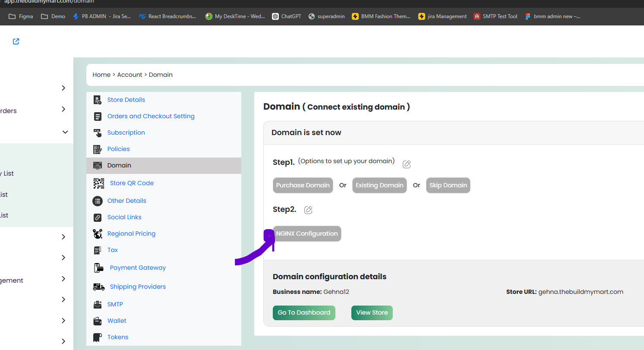Expand the chevron on the 'gement' sidebar row
The width and height of the screenshot is (644, 350).
pyautogui.click(x=63, y=278)
